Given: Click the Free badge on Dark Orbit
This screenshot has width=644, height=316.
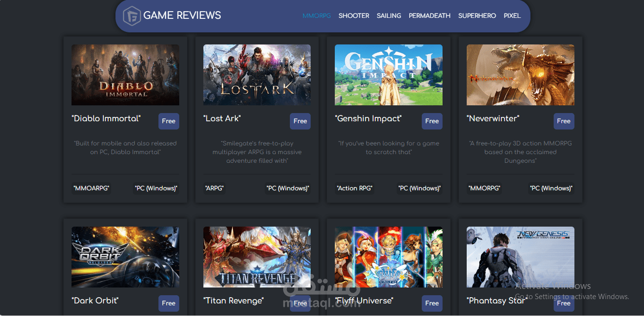Looking at the screenshot, I should click(169, 303).
